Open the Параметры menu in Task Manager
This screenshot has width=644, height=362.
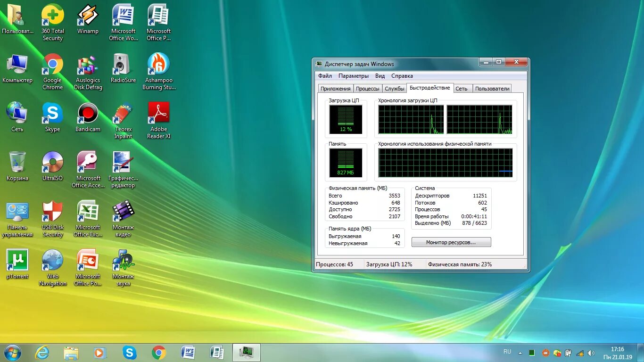point(354,75)
